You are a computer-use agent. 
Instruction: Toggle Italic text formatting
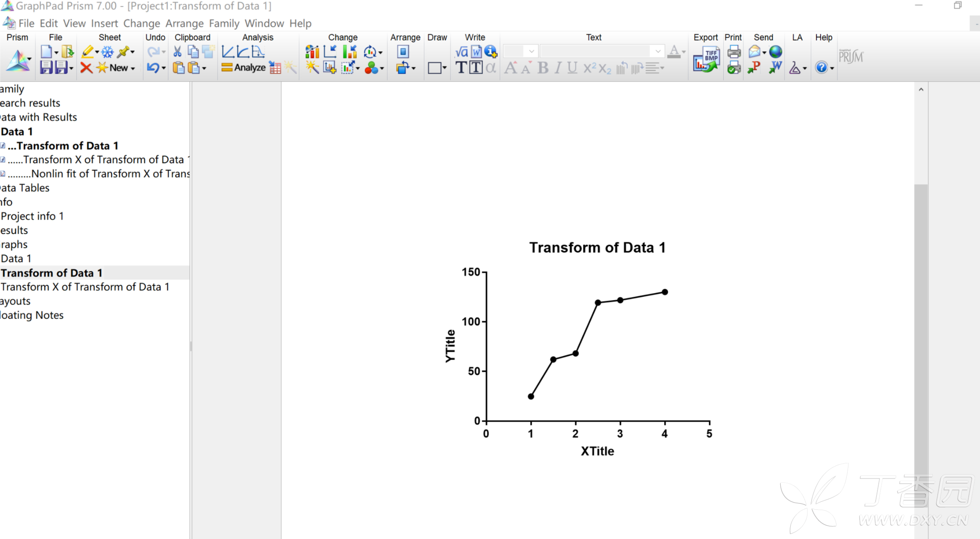pyautogui.click(x=558, y=67)
